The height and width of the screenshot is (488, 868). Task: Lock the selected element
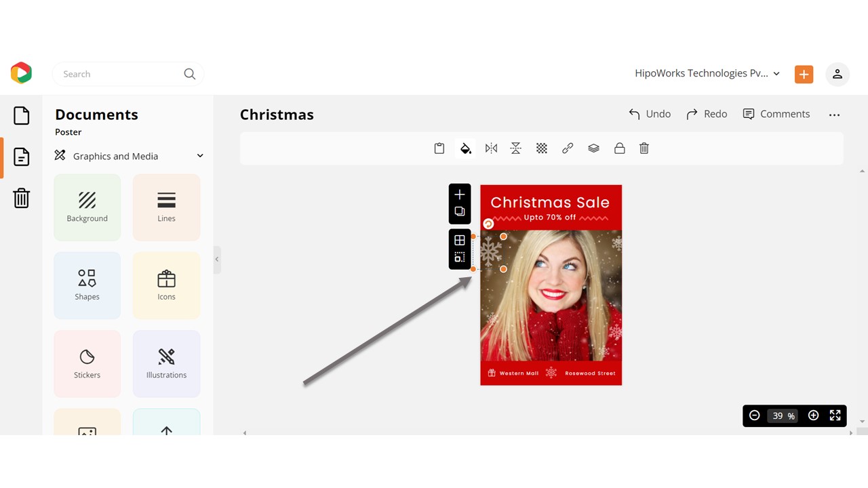pos(619,148)
